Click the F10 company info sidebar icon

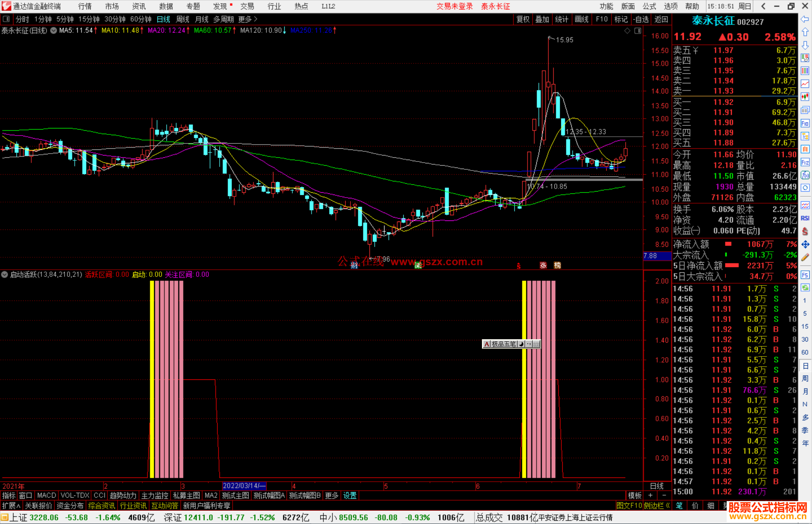805,123
